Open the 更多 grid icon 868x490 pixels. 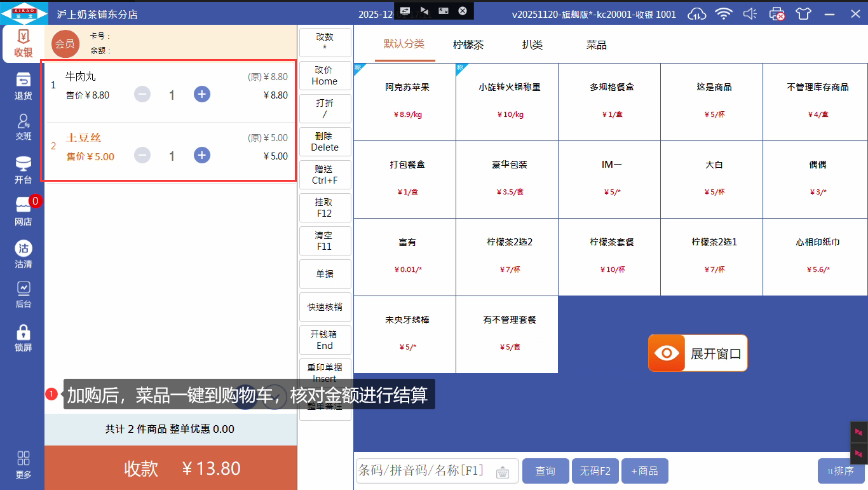[x=23, y=465]
